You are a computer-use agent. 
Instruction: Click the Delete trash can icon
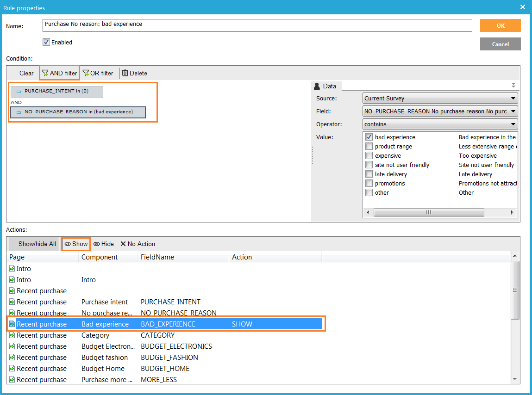pyautogui.click(x=125, y=73)
